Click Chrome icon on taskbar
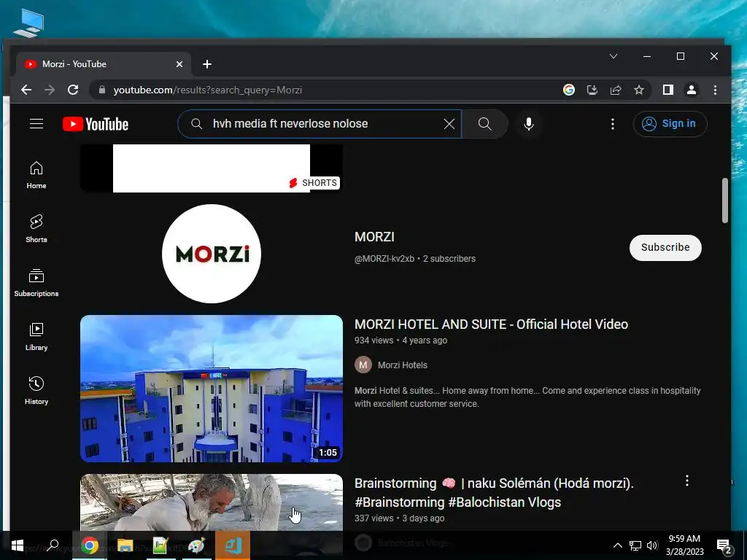The width and height of the screenshot is (747, 560). tap(90, 545)
